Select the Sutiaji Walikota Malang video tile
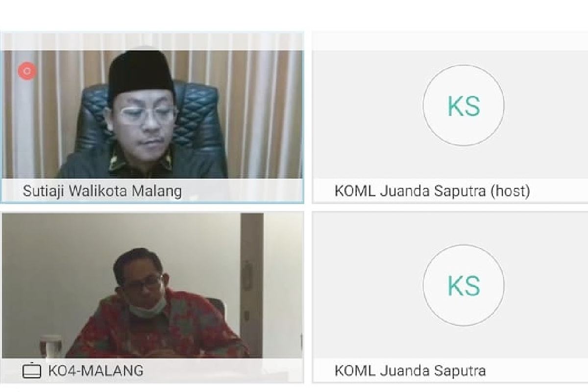The height and width of the screenshot is (392, 588). coord(152,117)
